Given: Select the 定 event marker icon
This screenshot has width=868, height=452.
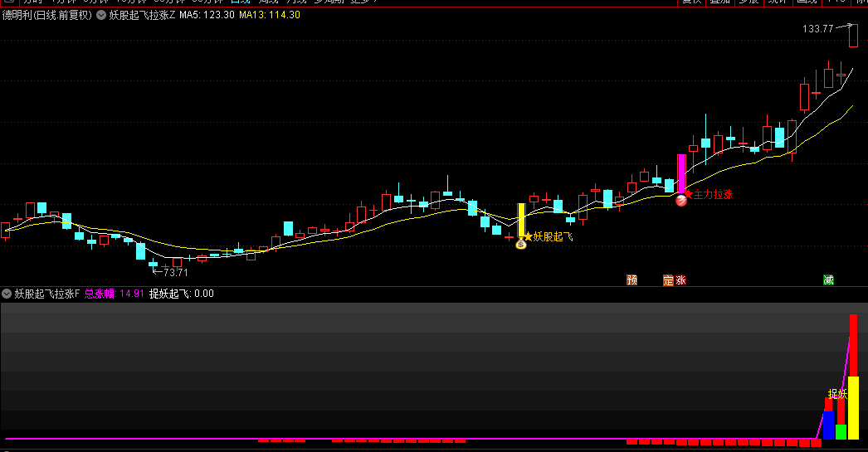Looking at the screenshot, I should (x=668, y=280).
